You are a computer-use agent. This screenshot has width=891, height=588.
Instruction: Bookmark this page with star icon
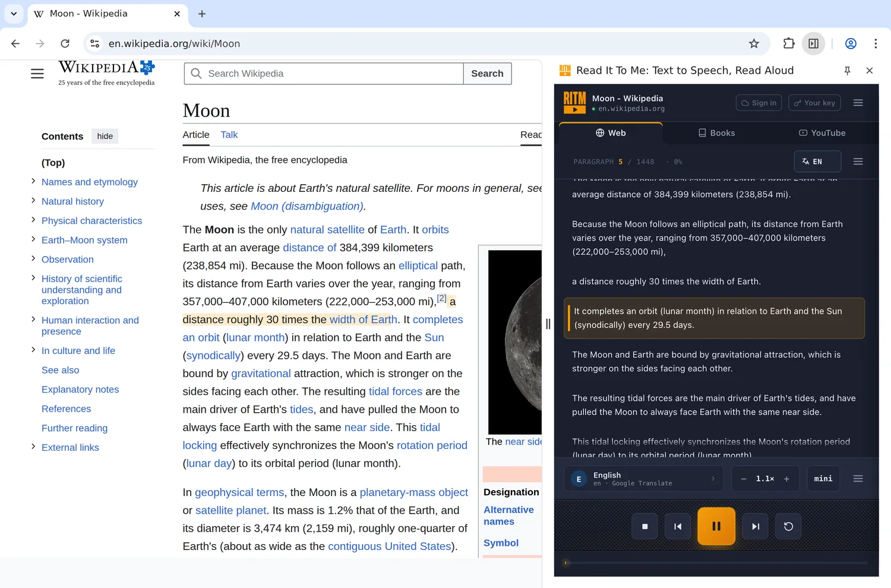tap(754, 43)
